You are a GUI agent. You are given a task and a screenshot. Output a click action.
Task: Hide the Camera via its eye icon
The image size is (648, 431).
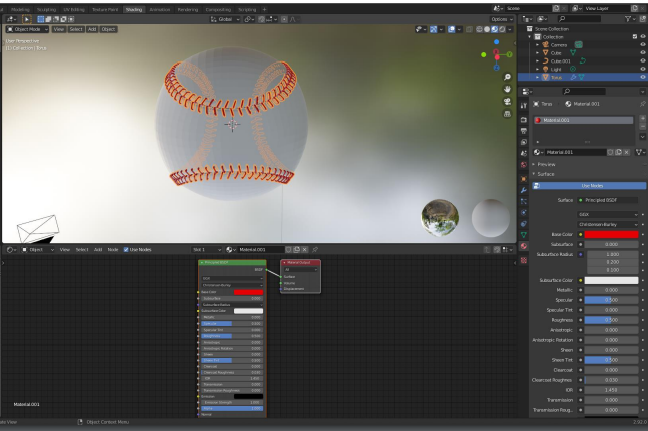pos(641,46)
